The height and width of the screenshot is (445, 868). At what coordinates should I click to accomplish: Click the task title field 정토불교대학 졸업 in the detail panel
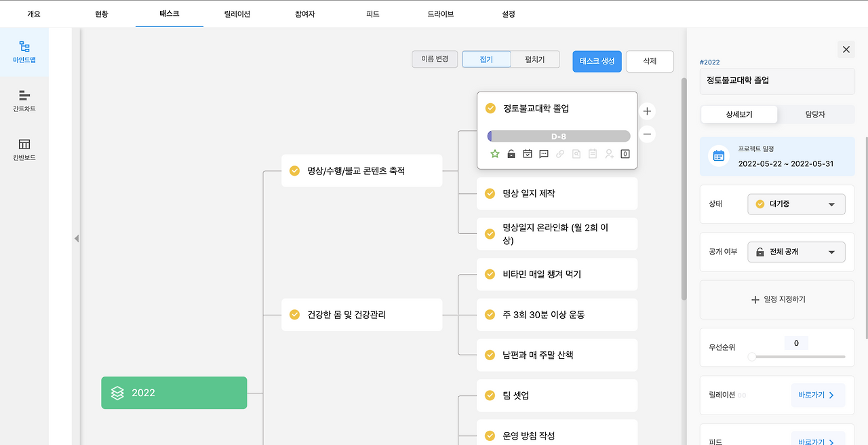click(777, 80)
